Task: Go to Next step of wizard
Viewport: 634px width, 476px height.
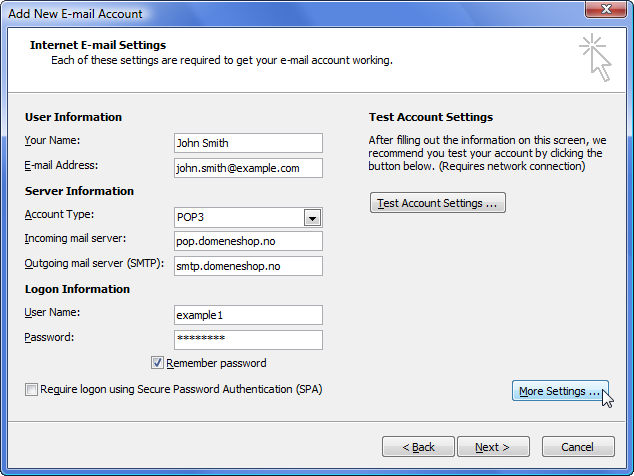Action: [x=493, y=446]
